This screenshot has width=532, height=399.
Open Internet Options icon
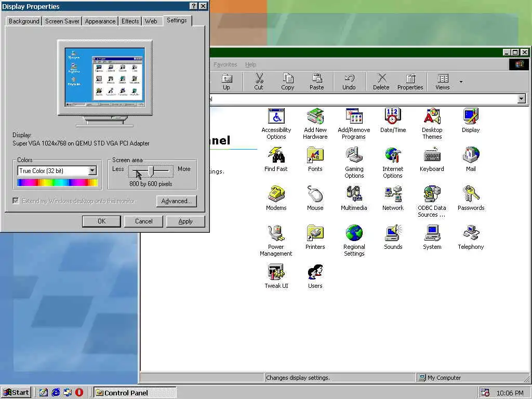[x=393, y=163]
